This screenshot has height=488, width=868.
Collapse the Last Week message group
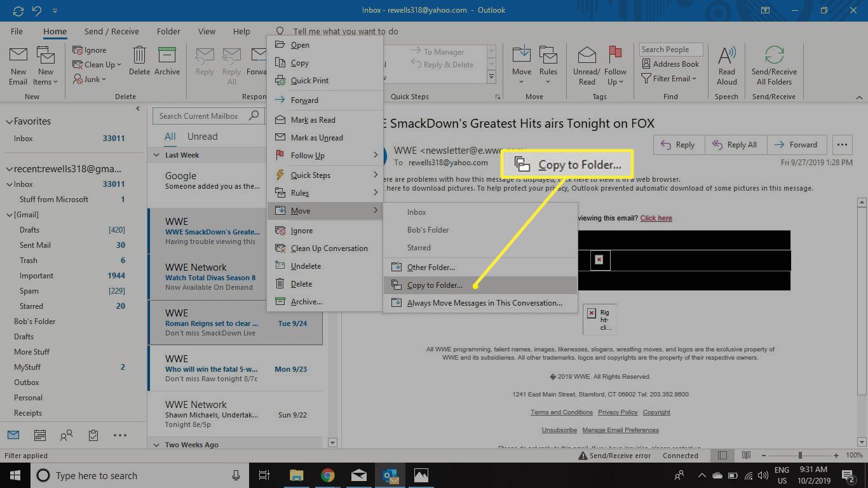coord(157,155)
